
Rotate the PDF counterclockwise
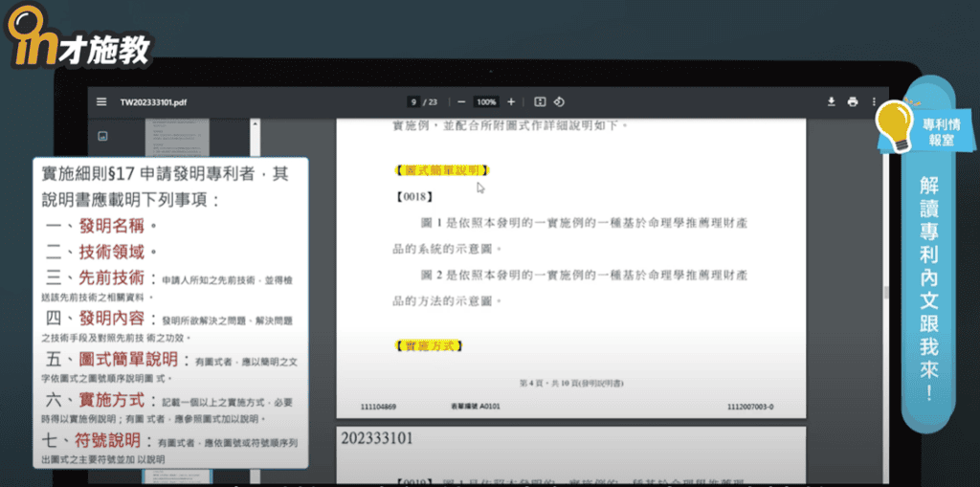pyautogui.click(x=560, y=101)
